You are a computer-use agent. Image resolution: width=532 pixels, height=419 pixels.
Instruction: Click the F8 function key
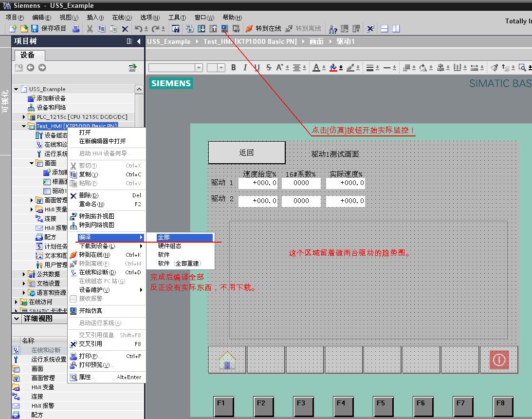point(503,406)
